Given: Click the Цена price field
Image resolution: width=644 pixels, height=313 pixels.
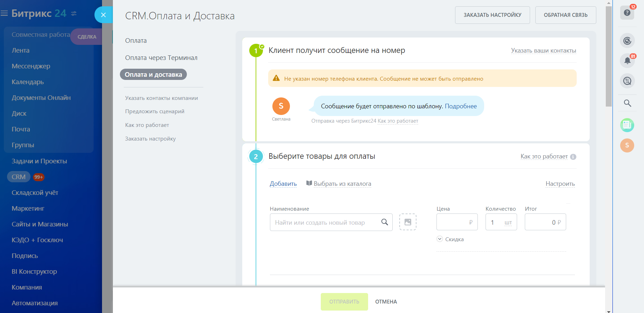Looking at the screenshot, I should (457, 222).
